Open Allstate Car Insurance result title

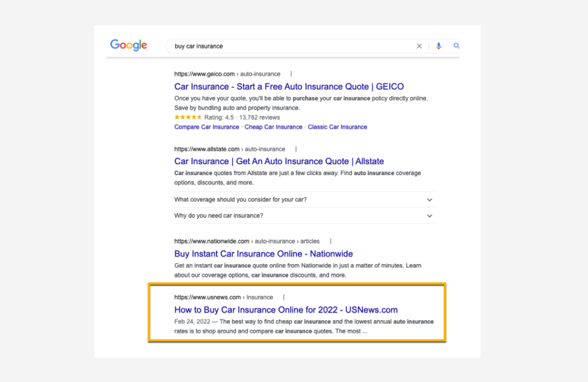tap(279, 162)
